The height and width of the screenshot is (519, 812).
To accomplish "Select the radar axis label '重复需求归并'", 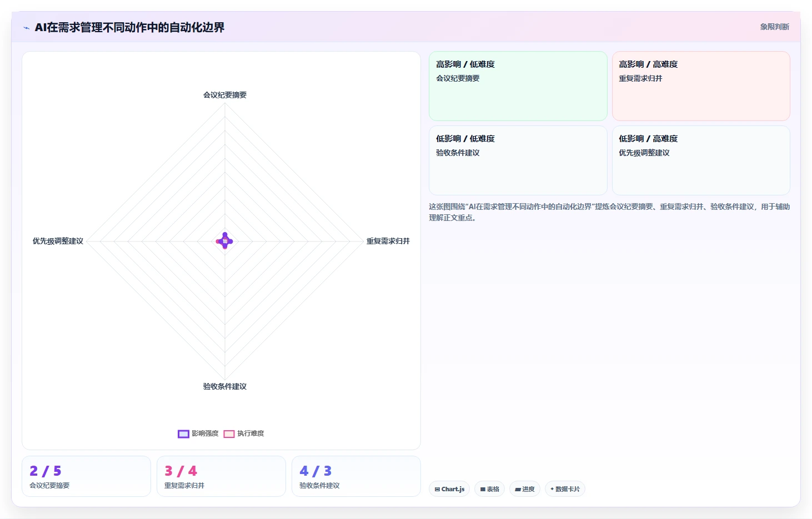I will [x=388, y=241].
